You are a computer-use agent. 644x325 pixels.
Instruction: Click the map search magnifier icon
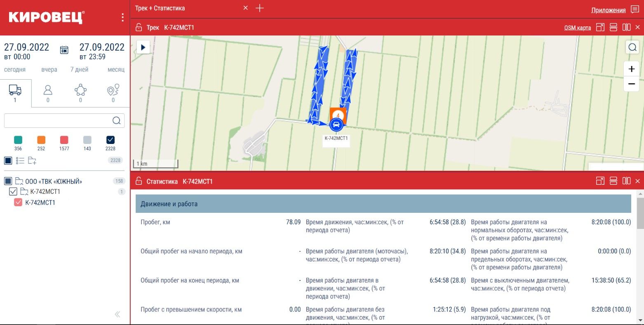(x=632, y=47)
